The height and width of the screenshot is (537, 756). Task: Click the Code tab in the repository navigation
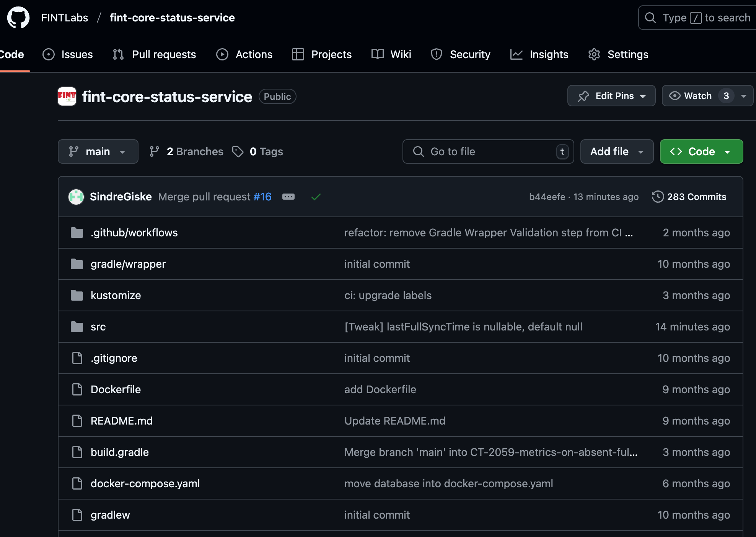(12, 54)
